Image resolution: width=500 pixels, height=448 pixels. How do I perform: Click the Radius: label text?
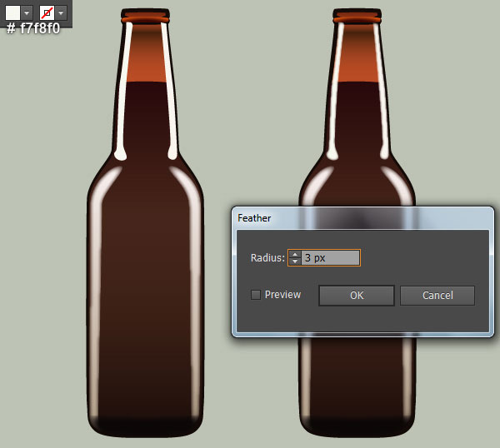coord(267,258)
